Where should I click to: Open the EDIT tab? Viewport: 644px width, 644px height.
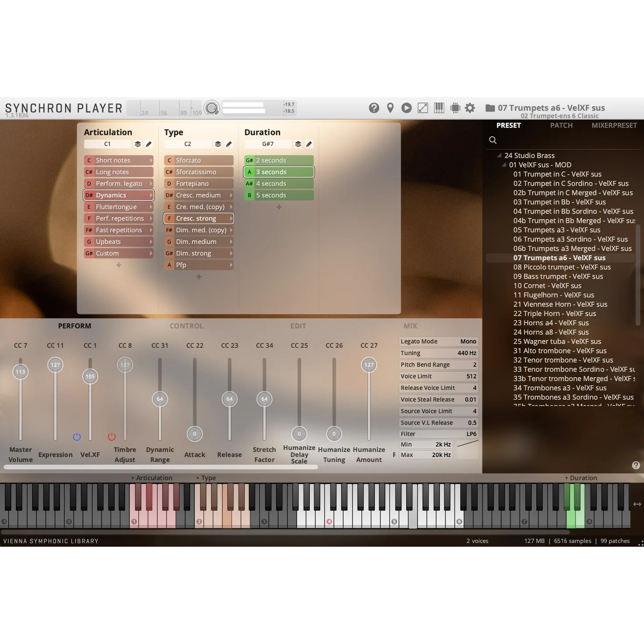pyautogui.click(x=298, y=326)
